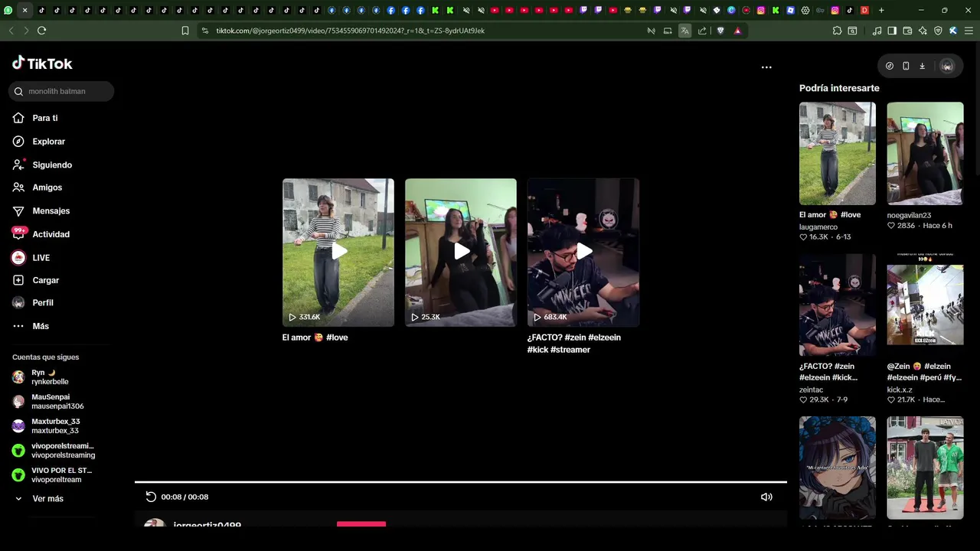The image size is (980, 551).
Task: Play center video with 683.4K views
Action: click(583, 253)
